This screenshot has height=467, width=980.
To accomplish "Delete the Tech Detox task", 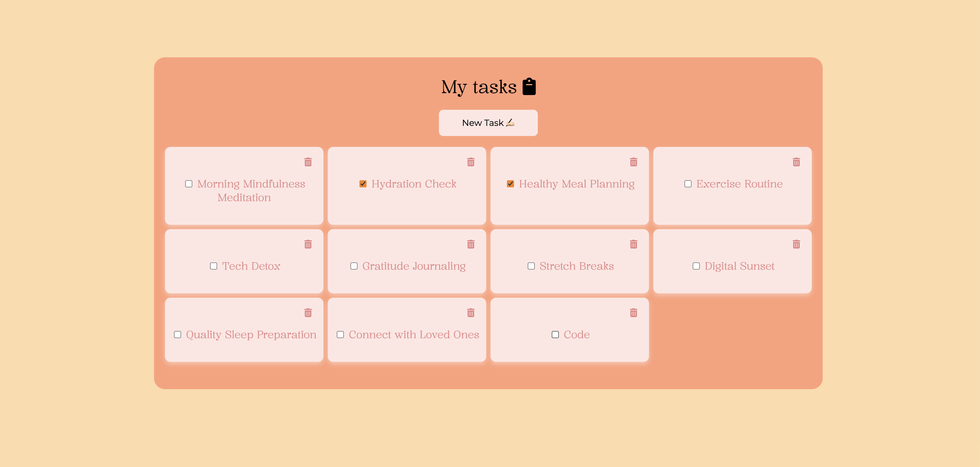I will click(x=308, y=244).
